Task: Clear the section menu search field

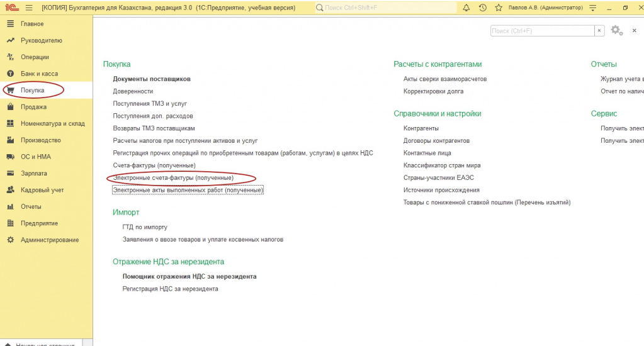Action: tap(600, 30)
